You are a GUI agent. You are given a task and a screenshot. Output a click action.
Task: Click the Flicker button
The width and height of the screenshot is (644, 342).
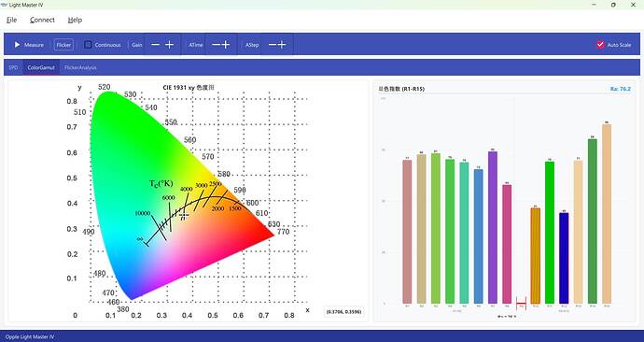(x=63, y=45)
